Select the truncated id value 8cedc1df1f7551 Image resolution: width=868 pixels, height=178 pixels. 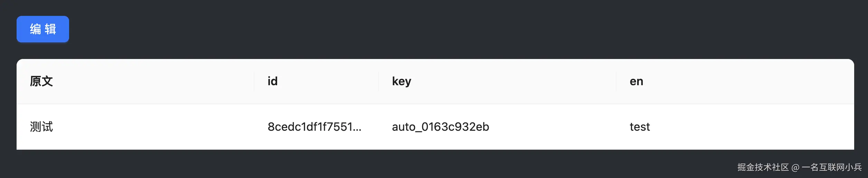coord(310,127)
